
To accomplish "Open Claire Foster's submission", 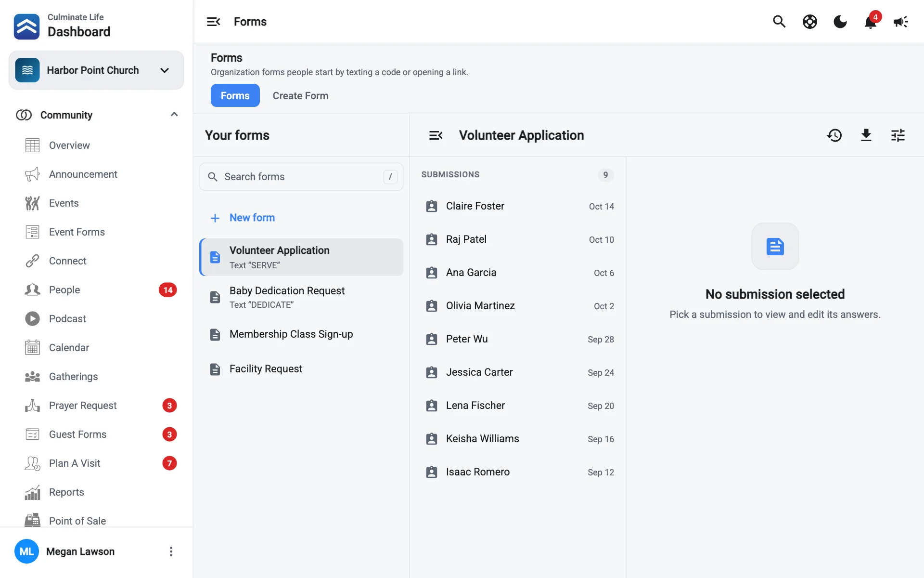I will 518,206.
